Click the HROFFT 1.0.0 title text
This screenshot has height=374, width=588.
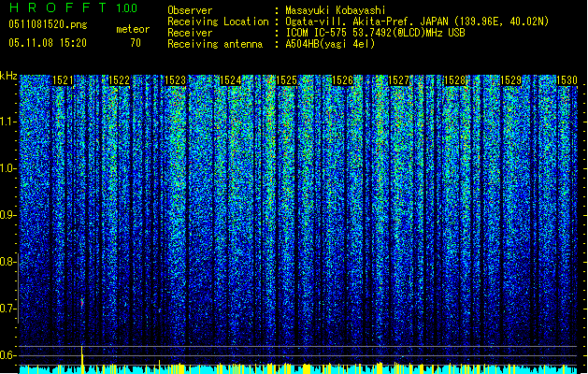pyautogui.click(x=74, y=7)
